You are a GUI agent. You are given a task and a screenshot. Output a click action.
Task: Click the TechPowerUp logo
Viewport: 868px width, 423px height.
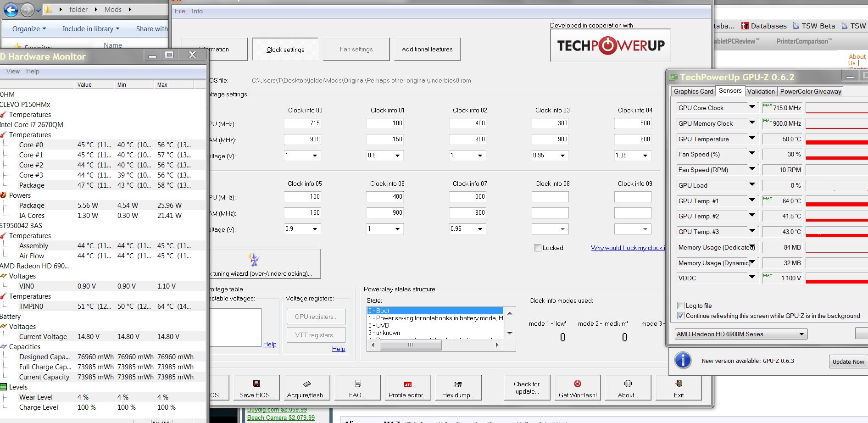(x=610, y=45)
